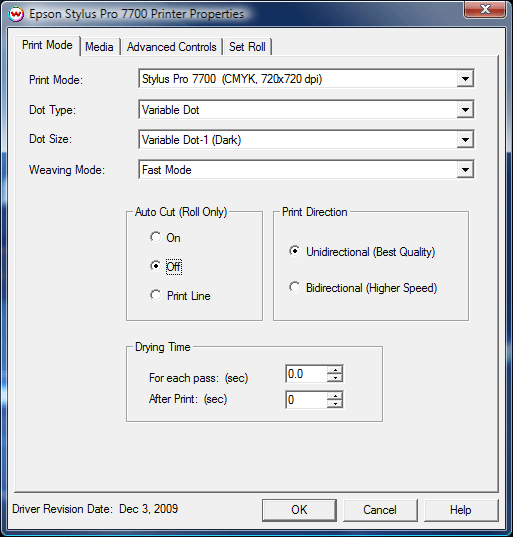Go to the Set Roll tab

coord(247,47)
